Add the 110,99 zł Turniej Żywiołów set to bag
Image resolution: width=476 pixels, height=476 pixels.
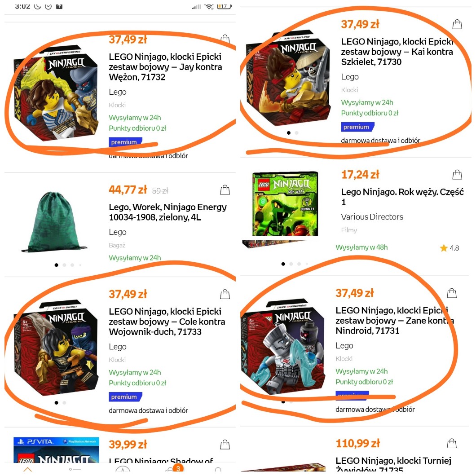[x=452, y=443]
